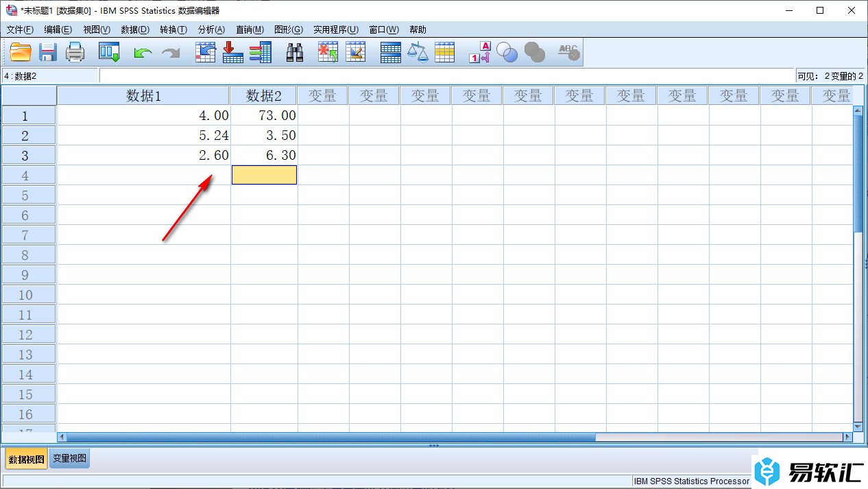This screenshot has width=868, height=489.
Task: Click the horizontal scrollbar thumb
Action: click(331, 437)
